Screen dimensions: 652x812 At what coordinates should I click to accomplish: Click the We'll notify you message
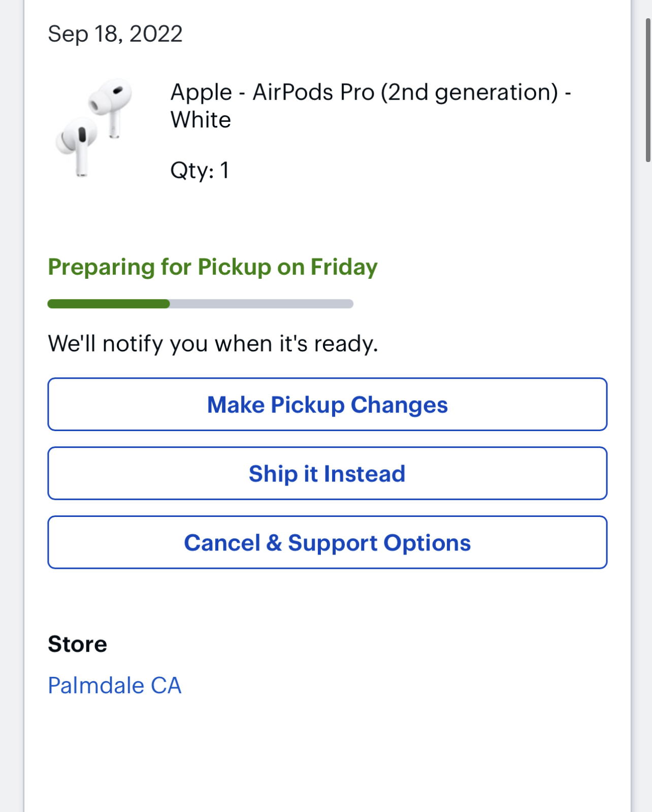point(213,344)
